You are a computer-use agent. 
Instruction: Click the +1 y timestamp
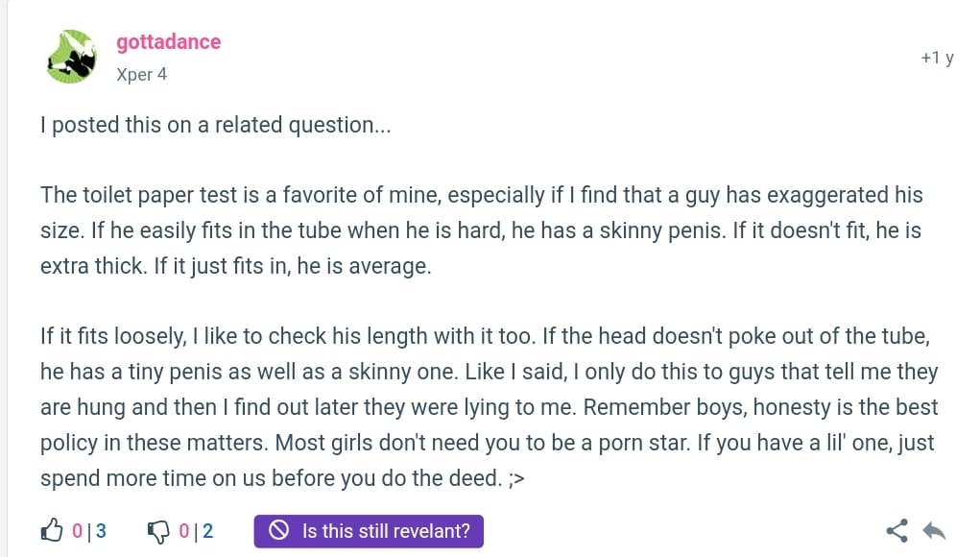[937, 58]
